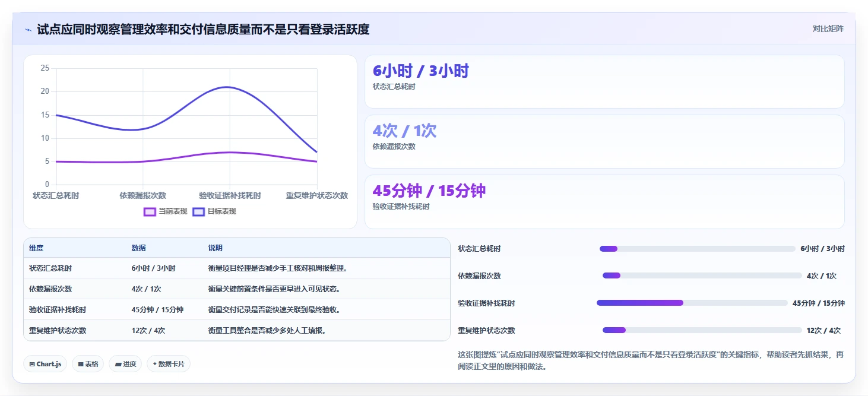The height and width of the screenshot is (396, 868).
Task: Click progress value 6小时 / 3小时
Action: pos(822,249)
